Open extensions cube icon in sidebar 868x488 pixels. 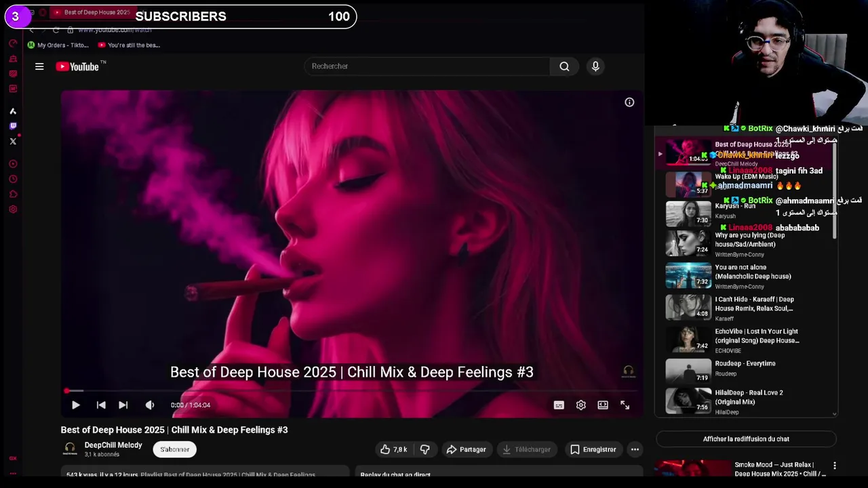pyautogui.click(x=13, y=195)
